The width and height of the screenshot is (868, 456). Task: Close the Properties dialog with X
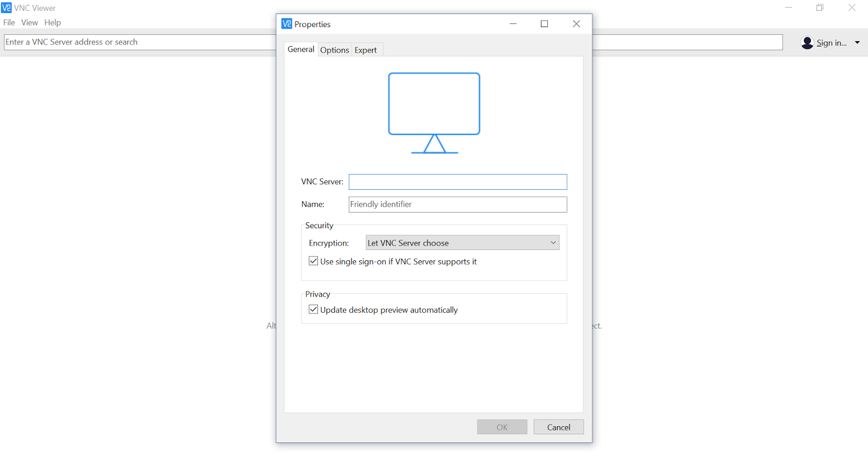pos(576,24)
